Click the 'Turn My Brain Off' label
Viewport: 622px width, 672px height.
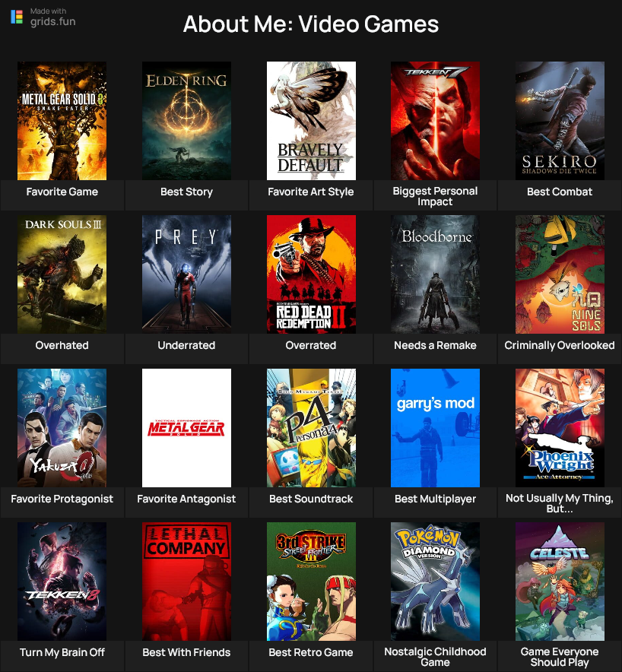(62, 652)
